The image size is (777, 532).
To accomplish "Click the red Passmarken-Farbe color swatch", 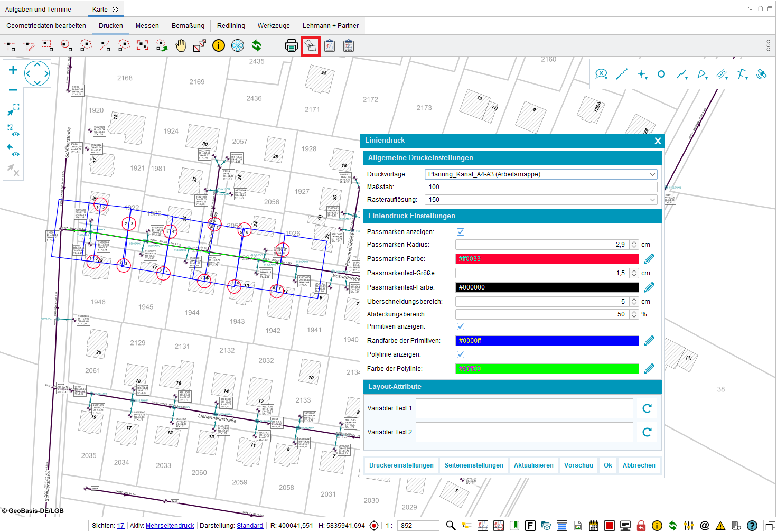I will (x=547, y=259).
